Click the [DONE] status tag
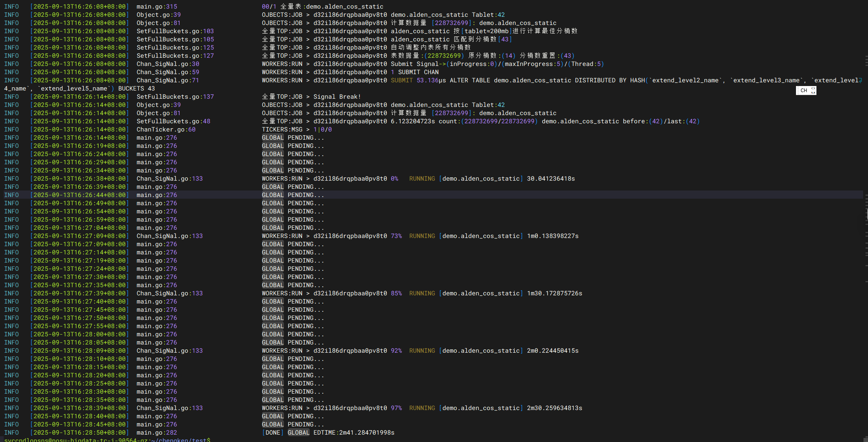 [273, 433]
